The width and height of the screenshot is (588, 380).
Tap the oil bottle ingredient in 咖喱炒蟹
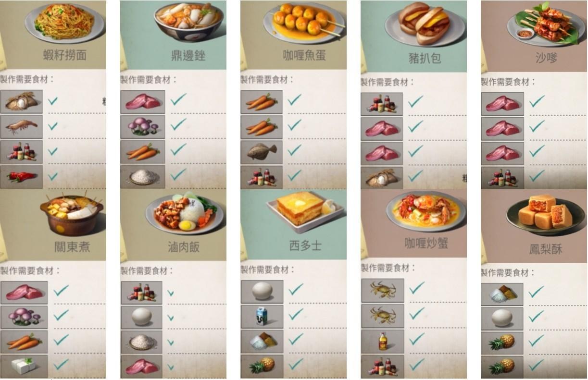click(383, 341)
